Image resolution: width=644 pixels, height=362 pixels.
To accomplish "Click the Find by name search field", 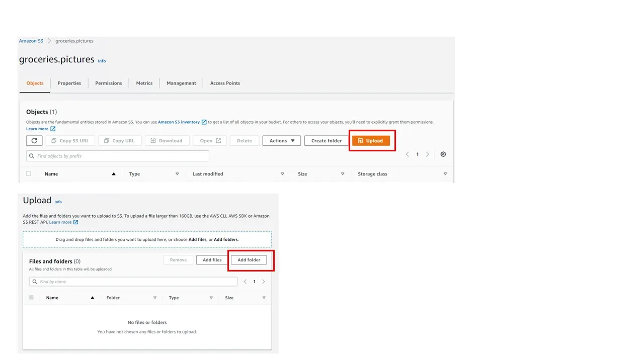I will (133, 282).
